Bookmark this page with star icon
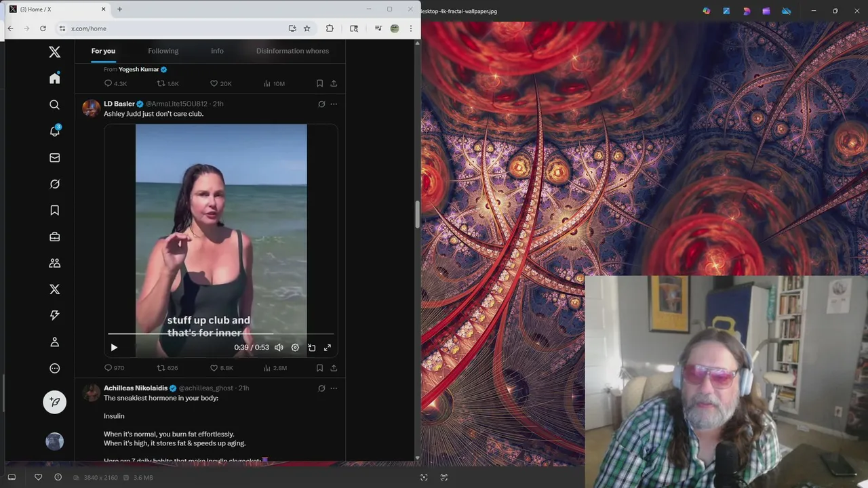868x488 pixels. click(x=307, y=28)
